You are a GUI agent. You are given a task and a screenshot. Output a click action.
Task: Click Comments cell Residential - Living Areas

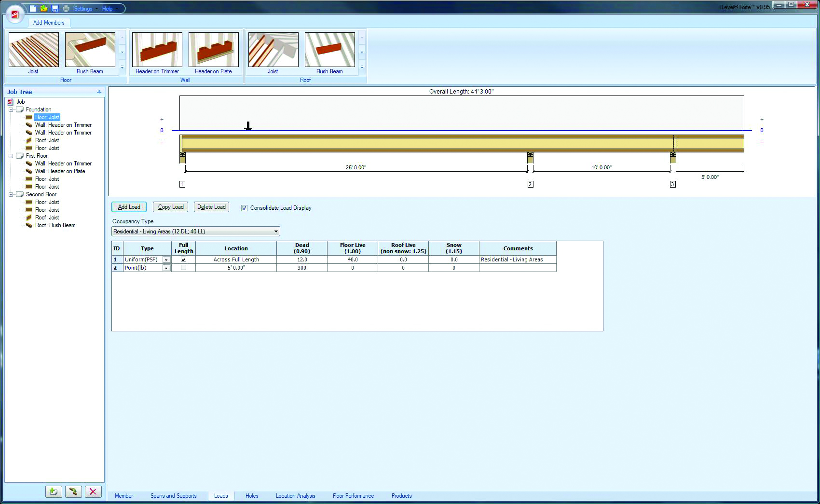click(518, 259)
